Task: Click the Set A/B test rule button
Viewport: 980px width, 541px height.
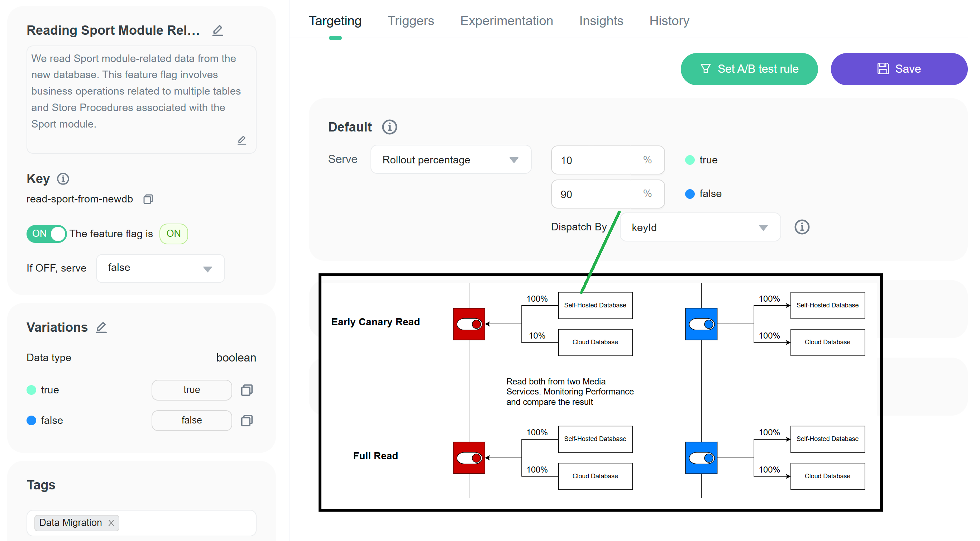Action: pos(749,69)
